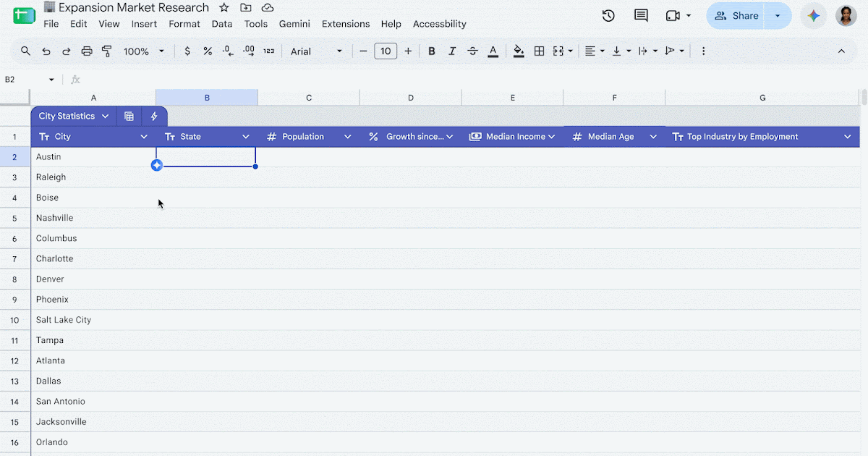Undo the last action

pos(46,51)
